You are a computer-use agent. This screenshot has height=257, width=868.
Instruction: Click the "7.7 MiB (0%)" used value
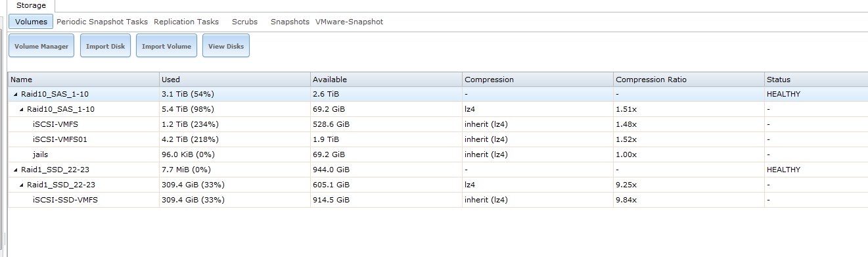(x=187, y=170)
